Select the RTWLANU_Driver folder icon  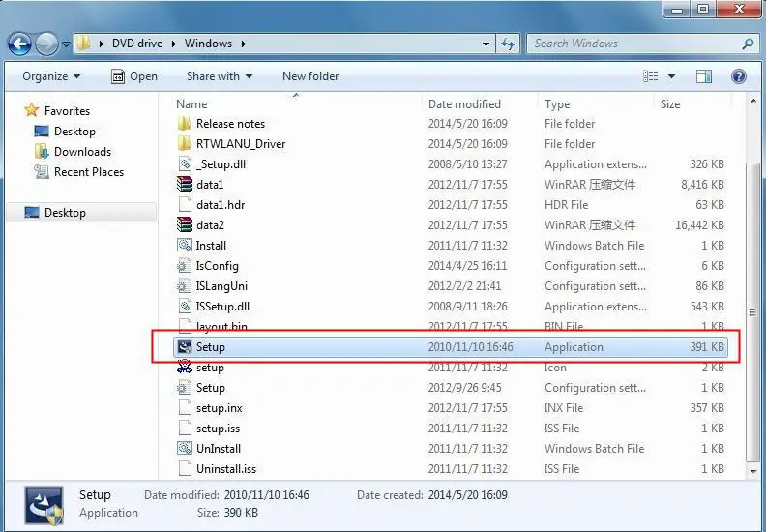click(x=184, y=143)
